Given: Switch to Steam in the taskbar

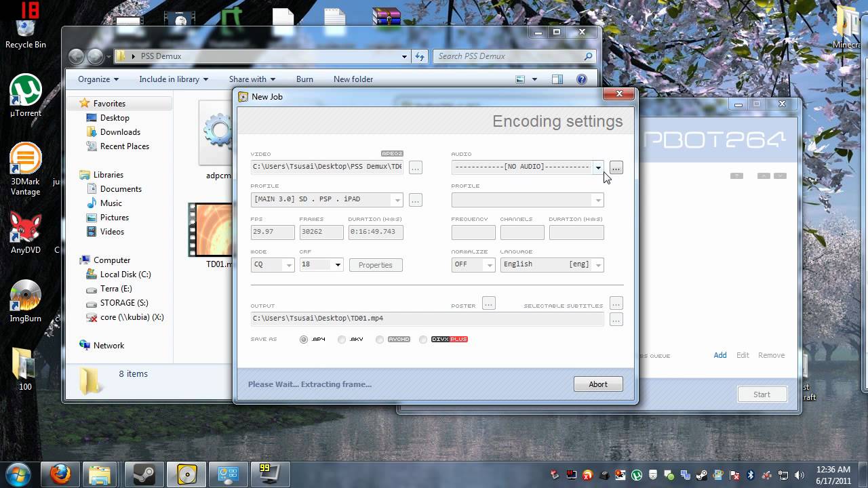Looking at the screenshot, I should [x=144, y=474].
